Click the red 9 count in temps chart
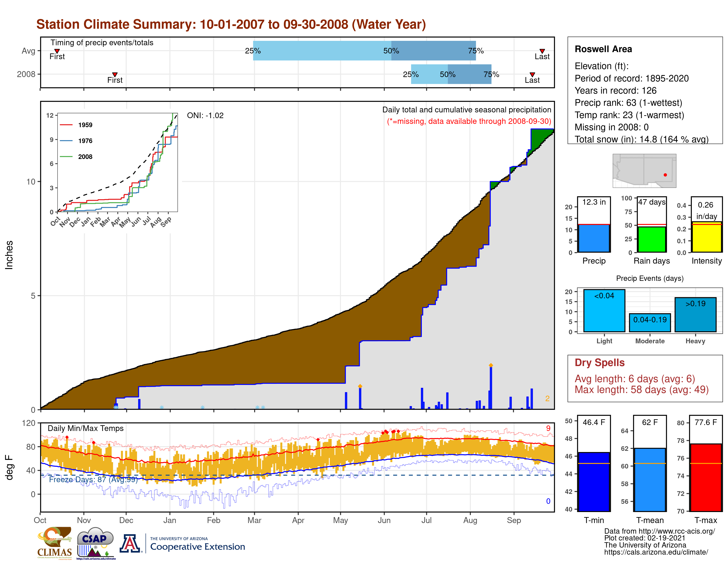728x563 pixels. coord(548,428)
